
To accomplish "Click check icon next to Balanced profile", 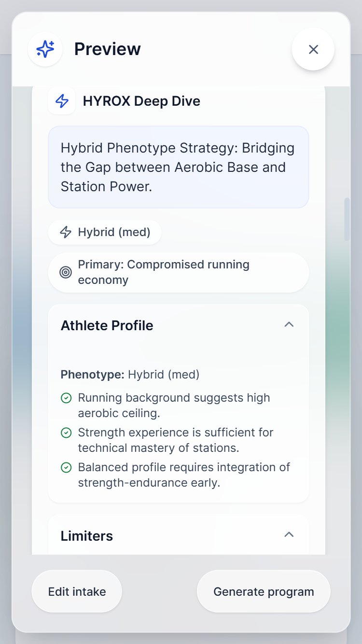I will (x=66, y=468).
